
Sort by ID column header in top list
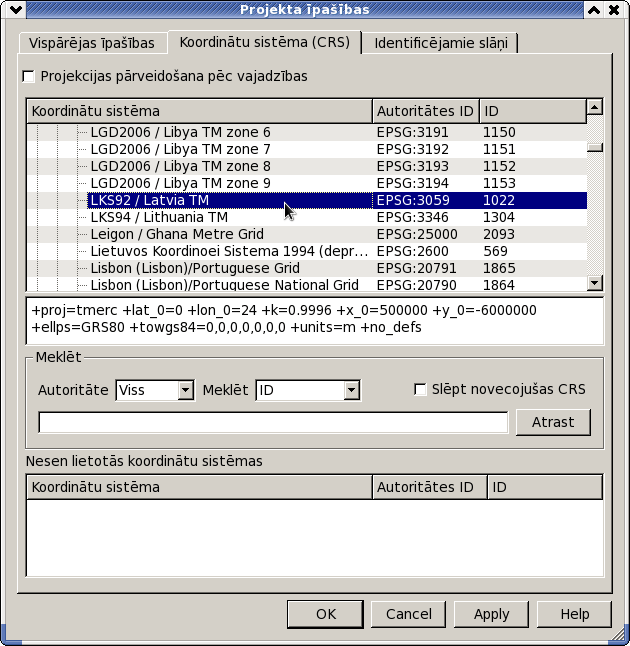(533, 111)
